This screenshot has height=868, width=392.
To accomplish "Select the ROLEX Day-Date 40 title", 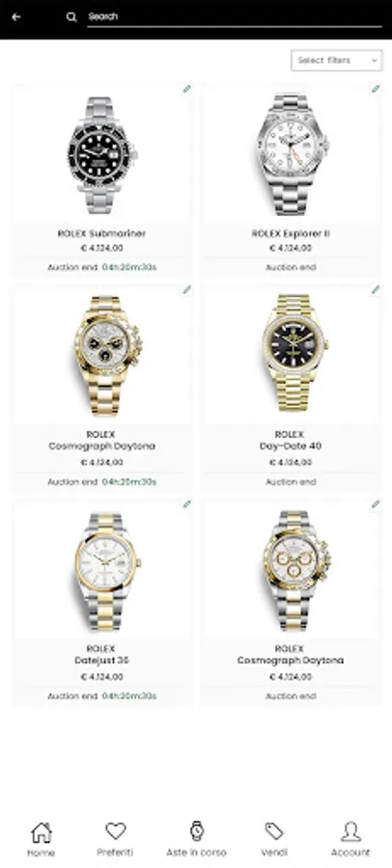I will point(290,440).
